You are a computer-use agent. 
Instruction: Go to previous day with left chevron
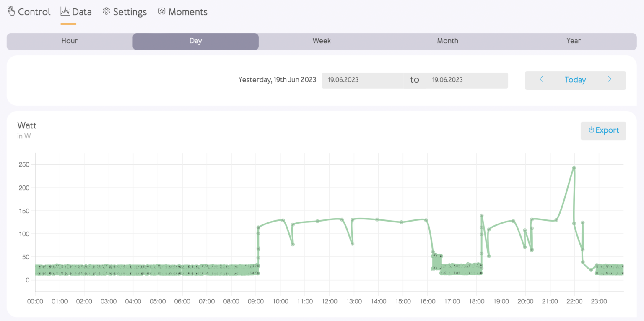pyautogui.click(x=541, y=79)
